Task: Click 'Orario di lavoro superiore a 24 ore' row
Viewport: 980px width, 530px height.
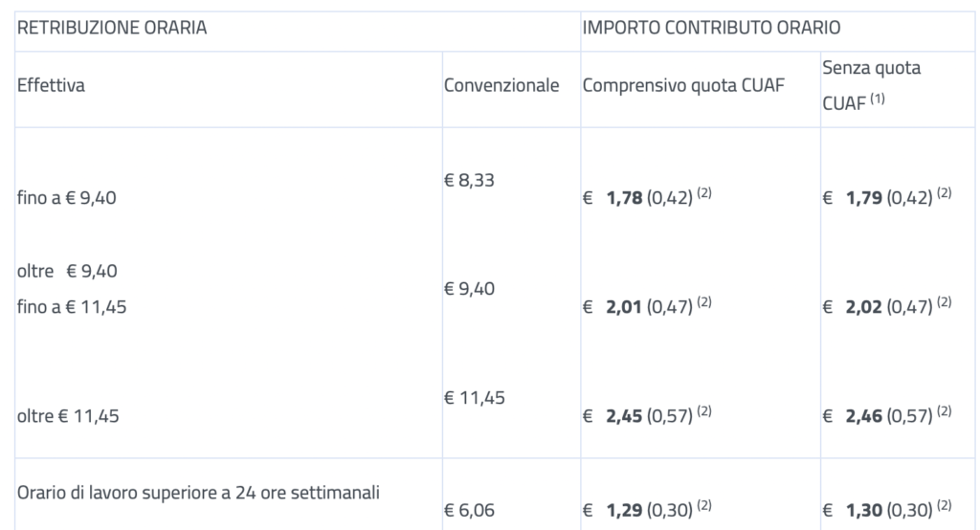Action: [x=199, y=493]
